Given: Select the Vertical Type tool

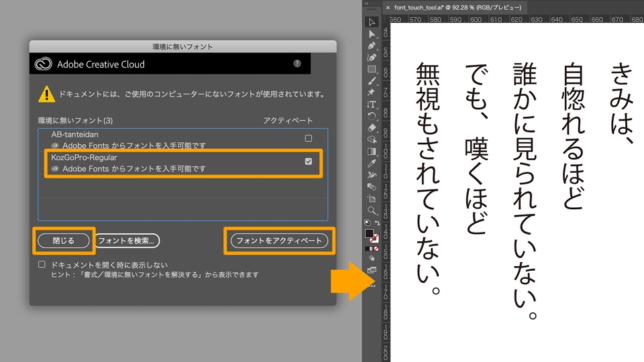Looking at the screenshot, I should pos(372,105).
